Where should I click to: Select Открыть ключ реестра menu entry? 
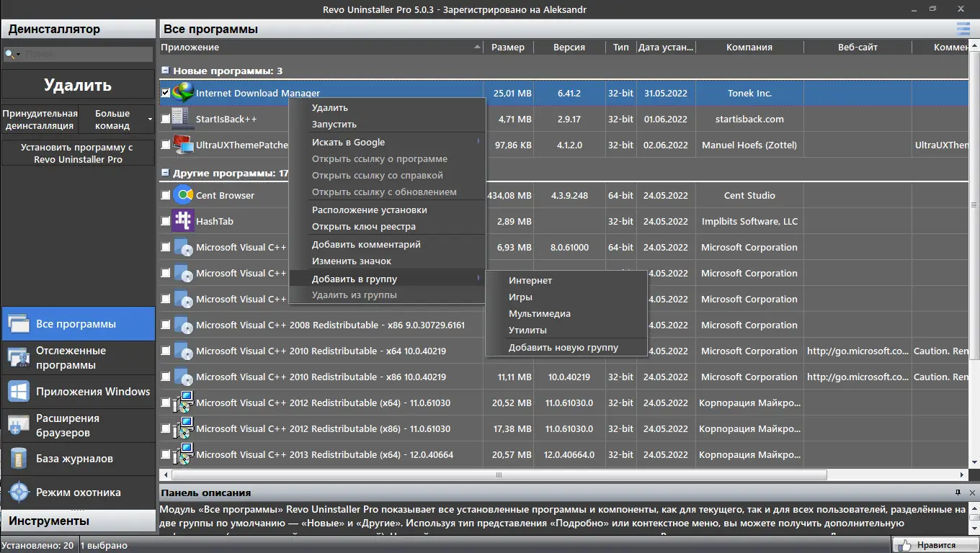(x=387, y=226)
